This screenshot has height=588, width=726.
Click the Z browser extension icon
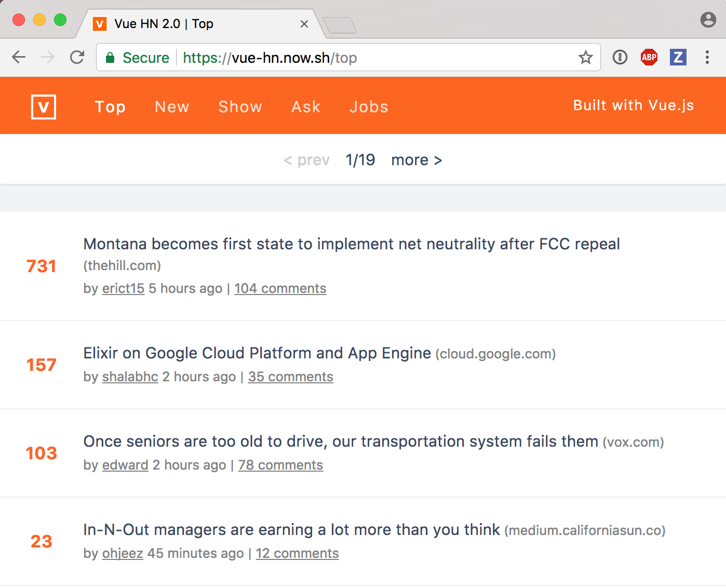point(677,57)
